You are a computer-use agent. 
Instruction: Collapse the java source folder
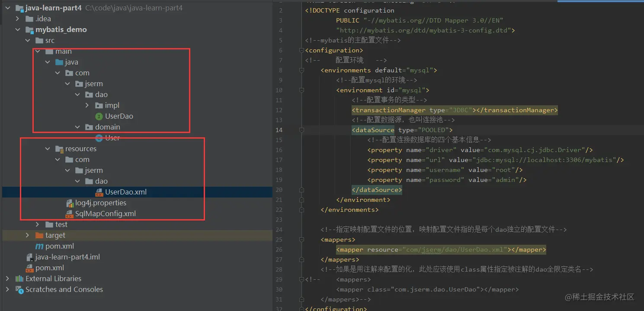pos(48,62)
